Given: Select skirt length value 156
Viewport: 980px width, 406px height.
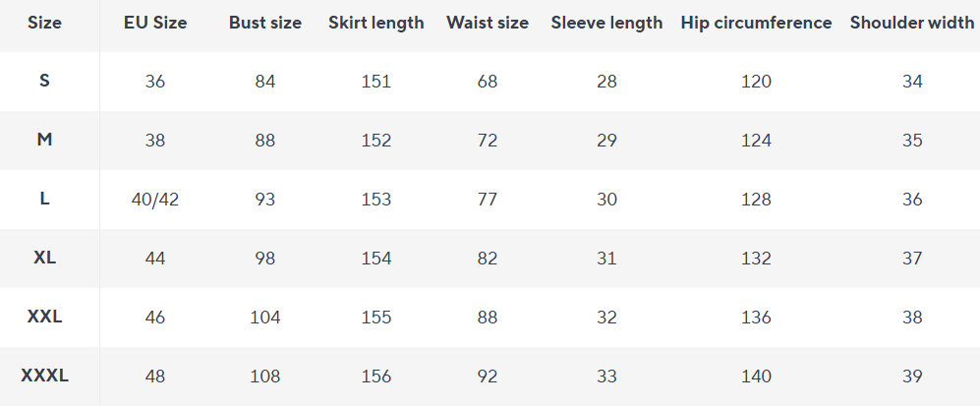Looking at the screenshot, I should point(376,377).
